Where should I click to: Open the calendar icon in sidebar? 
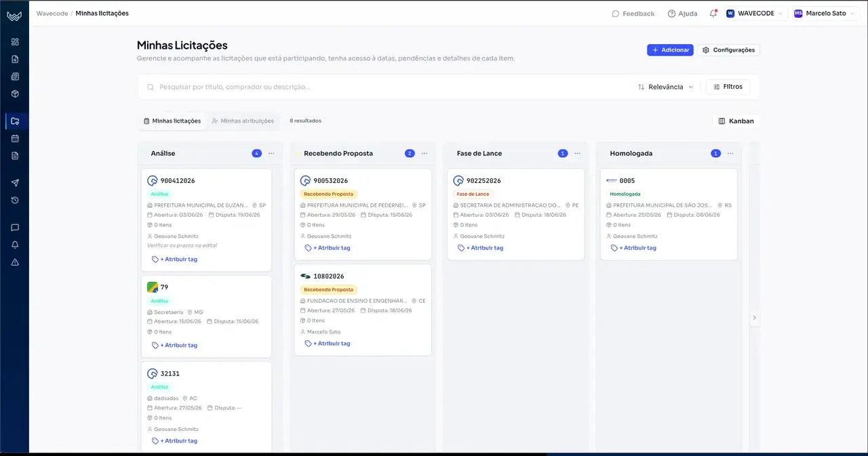[x=15, y=138]
